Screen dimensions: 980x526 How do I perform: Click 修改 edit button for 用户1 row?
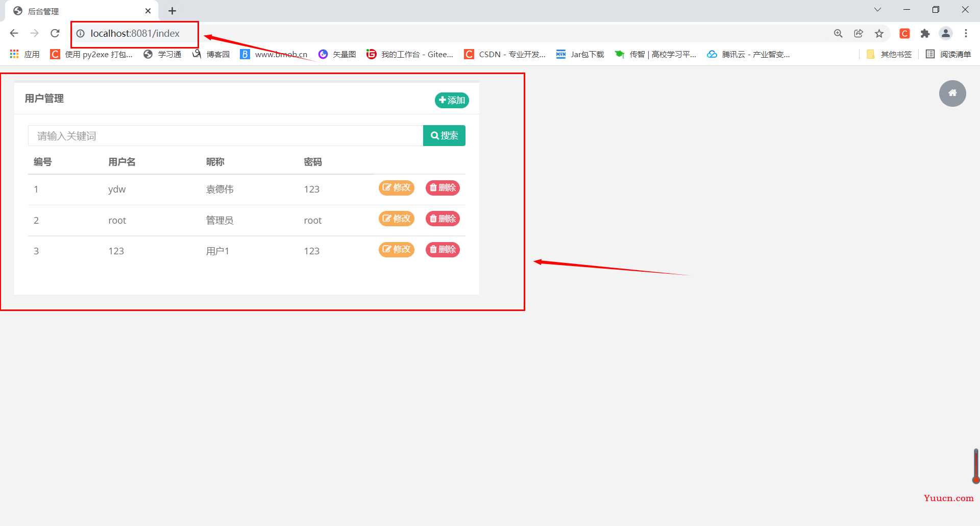tap(397, 249)
